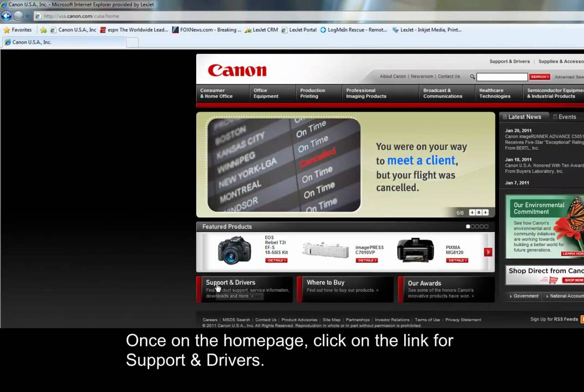Select the Canon U.S.A., Inc. browser tab
Image resolution: width=584 pixels, height=392 pixels.
pyautogui.click(x=64, y=42)
